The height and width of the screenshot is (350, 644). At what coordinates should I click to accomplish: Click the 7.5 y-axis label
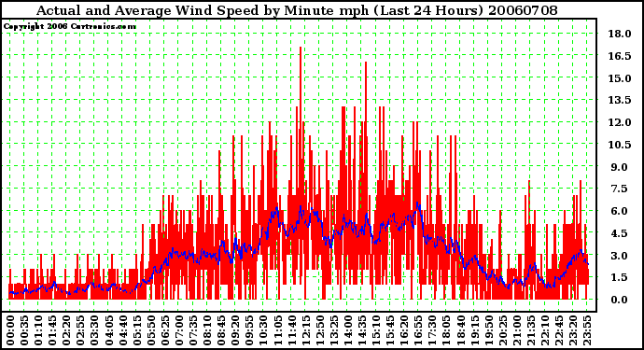[620, 189]
